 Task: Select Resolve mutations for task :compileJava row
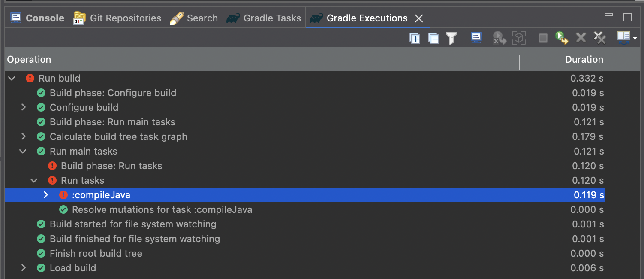click(x=162, y=210)
